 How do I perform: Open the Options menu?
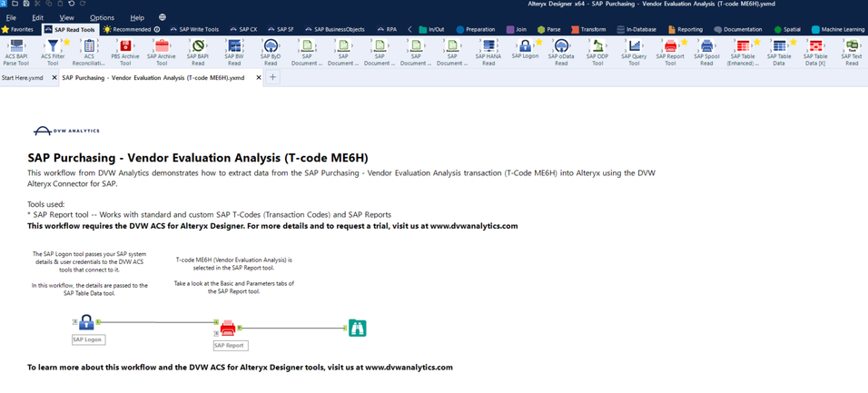click(102, 18)
